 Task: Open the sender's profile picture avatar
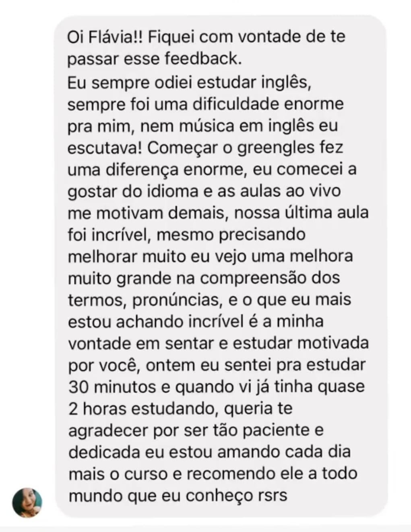pos(28,503)
